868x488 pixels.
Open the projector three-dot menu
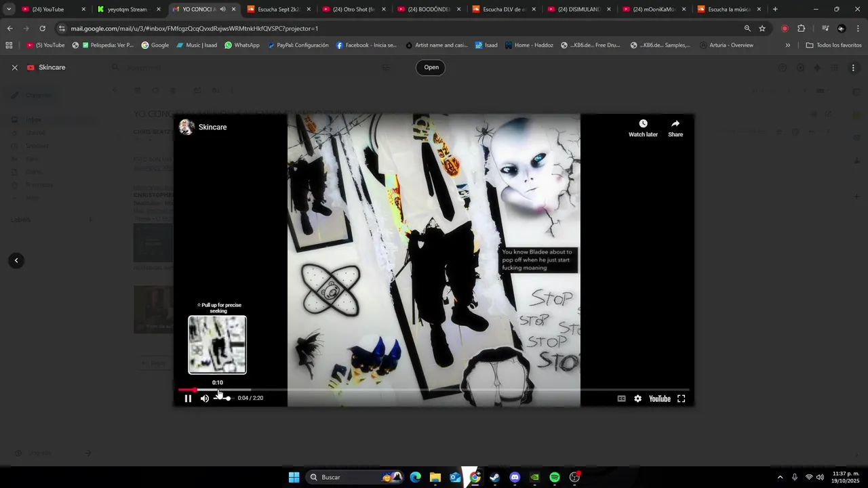tap(853, 68)
